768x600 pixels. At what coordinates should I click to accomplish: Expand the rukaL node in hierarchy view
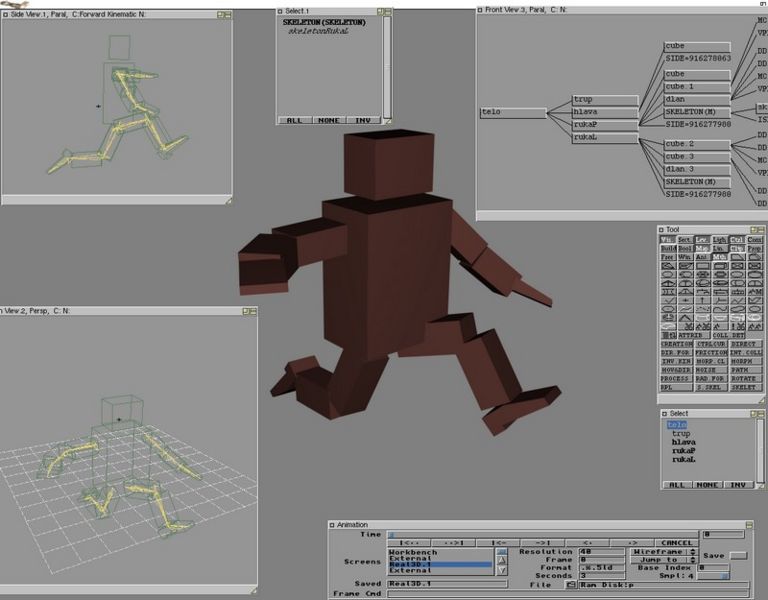(605, 138)
